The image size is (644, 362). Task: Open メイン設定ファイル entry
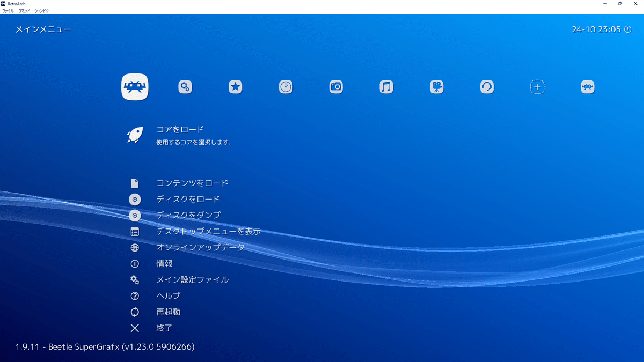[x=192, y=280]
